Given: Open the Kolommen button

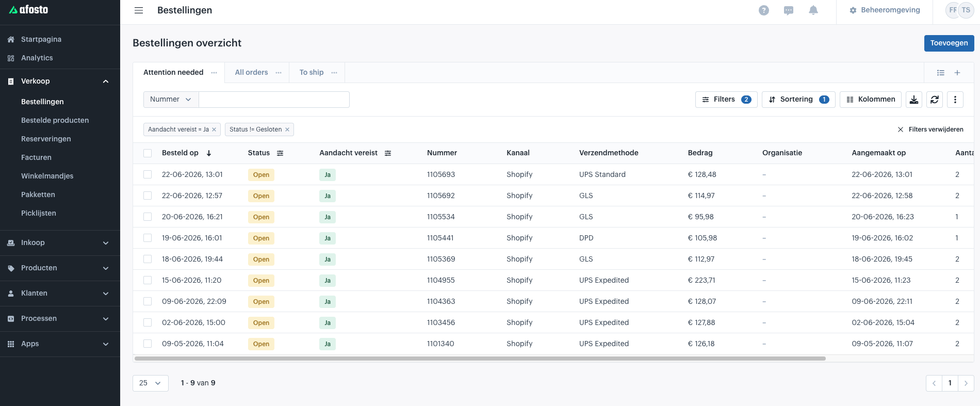Looking at the screenshot, I should coord(871,100).
